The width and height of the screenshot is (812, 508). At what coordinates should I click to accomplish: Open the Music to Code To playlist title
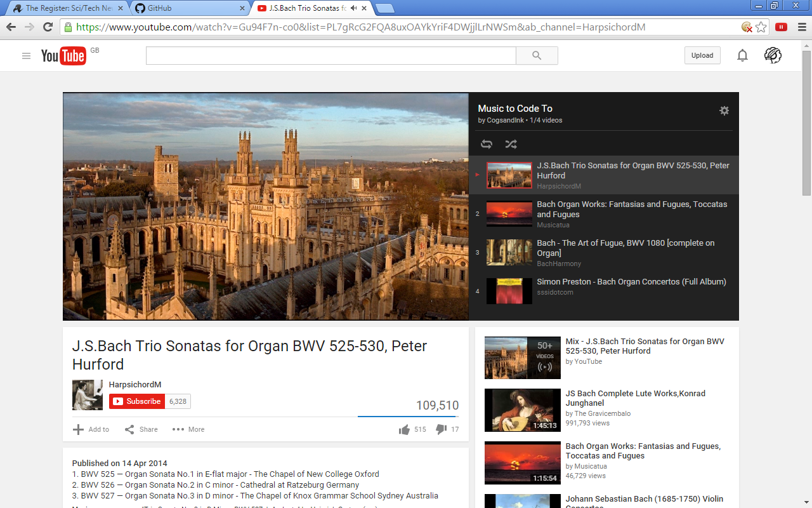pyautogui.click(x=515, y=108)
